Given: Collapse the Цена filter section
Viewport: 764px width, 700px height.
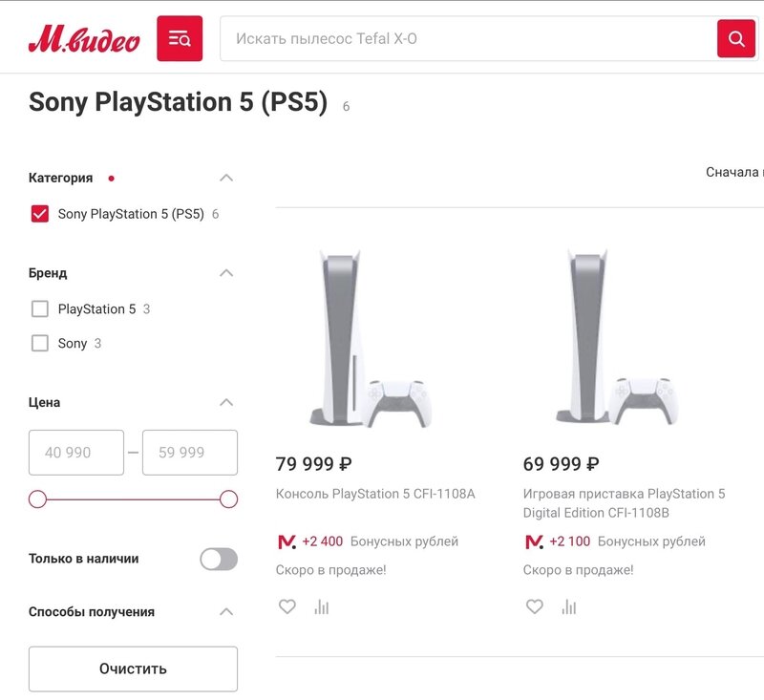Looking at the screenshot, I should coord(226,402).
